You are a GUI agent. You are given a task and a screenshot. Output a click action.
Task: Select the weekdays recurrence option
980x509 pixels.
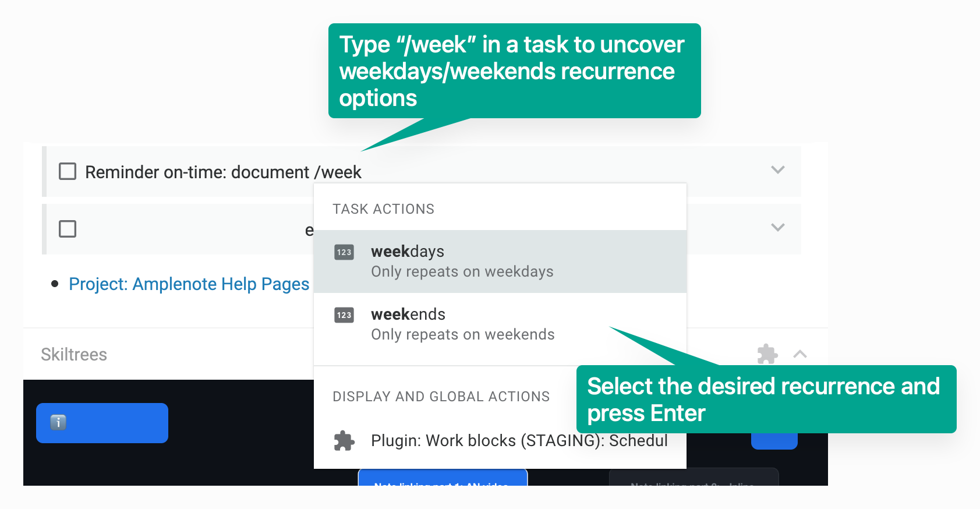coord(500,261)
